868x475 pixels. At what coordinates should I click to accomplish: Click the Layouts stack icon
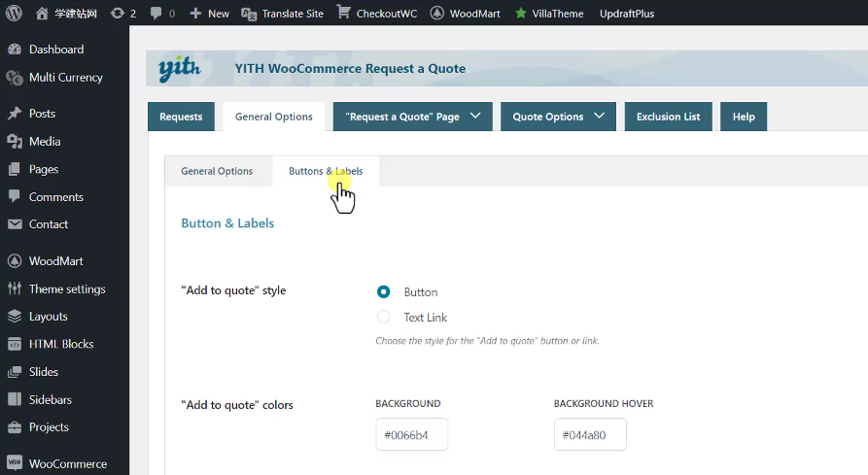pyautogui.click(x=15, y=317)
